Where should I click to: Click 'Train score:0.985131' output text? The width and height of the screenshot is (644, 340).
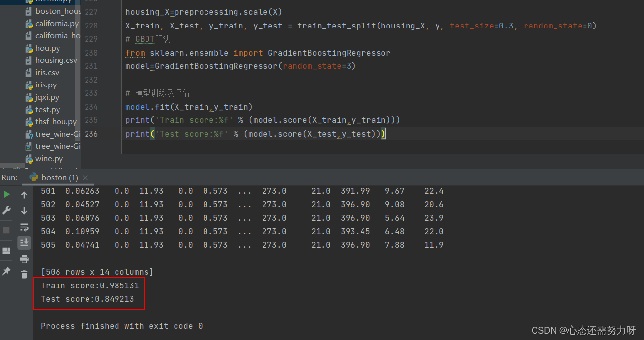point(90,285)
